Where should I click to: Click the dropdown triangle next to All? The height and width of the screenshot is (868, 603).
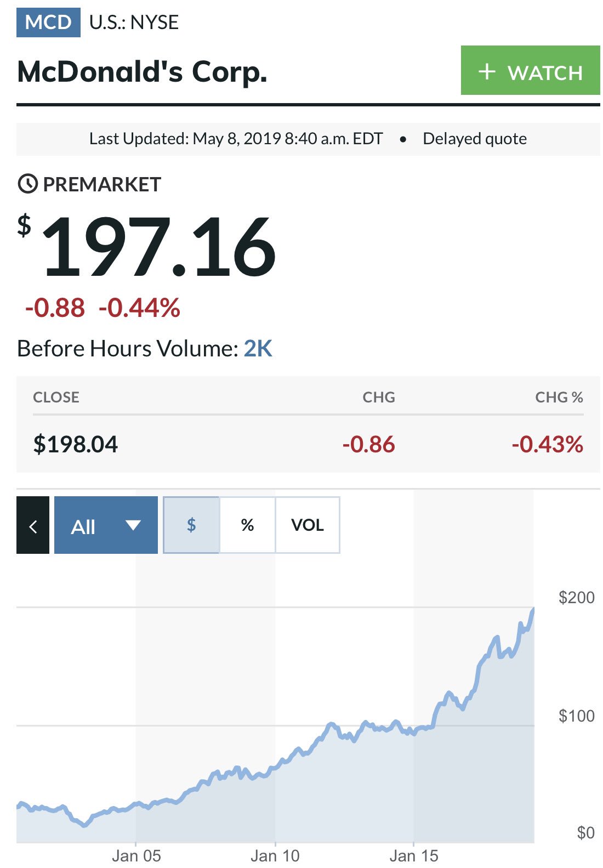tap(133, 525)
